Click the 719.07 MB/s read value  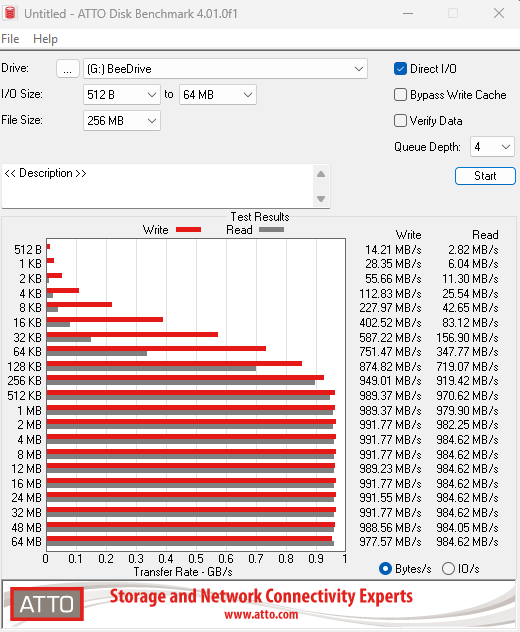(467, 367)
